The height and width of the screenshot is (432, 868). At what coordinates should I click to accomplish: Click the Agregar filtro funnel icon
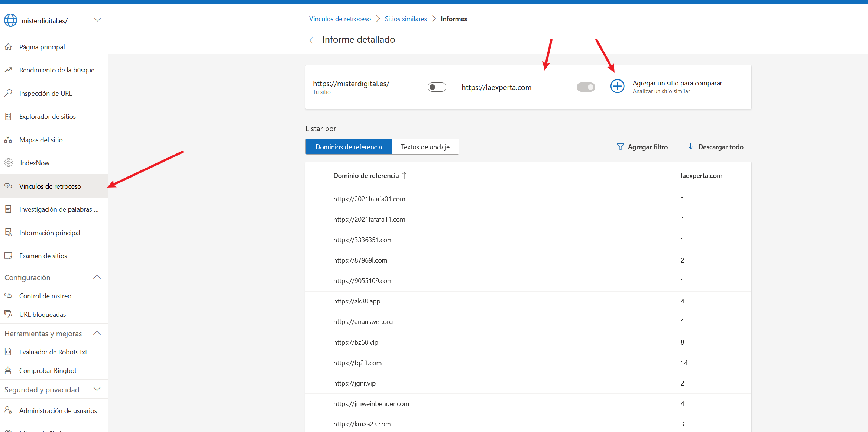point(620,147)
